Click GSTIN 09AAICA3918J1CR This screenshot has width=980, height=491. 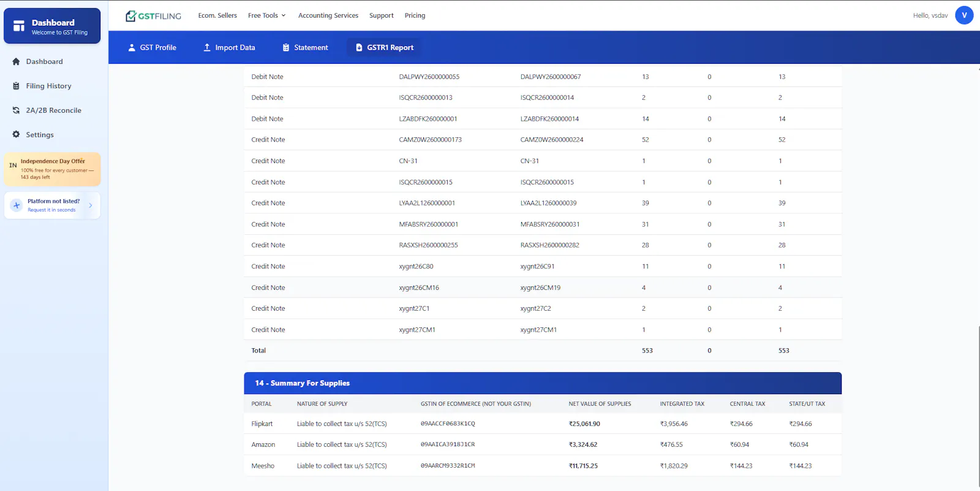coord(448,444)
